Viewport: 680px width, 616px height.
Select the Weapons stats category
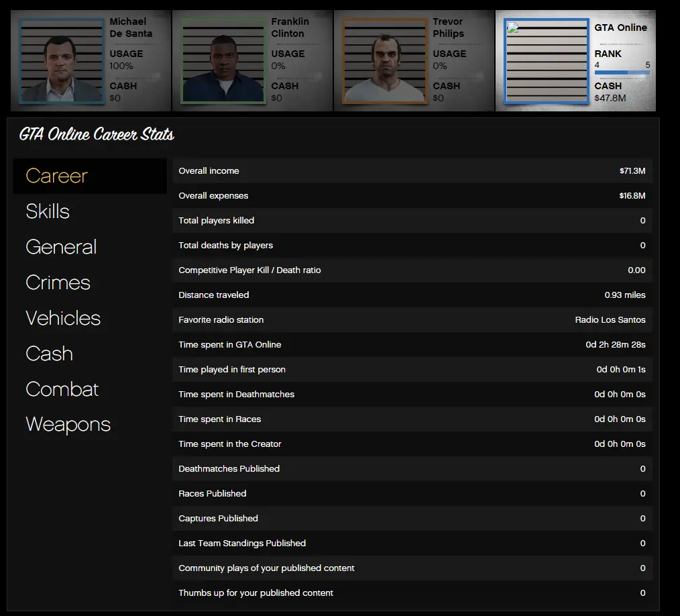click(x=68, y=425)
